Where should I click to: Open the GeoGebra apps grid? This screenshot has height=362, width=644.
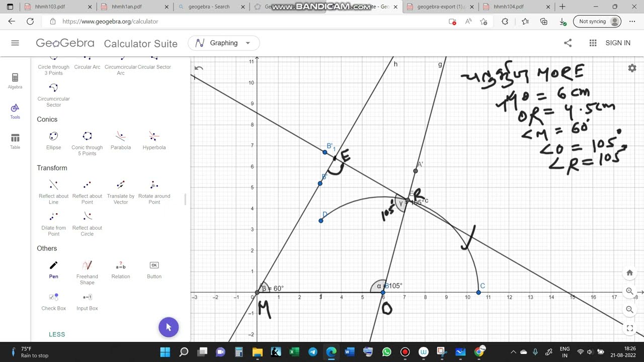pos(593,43)
